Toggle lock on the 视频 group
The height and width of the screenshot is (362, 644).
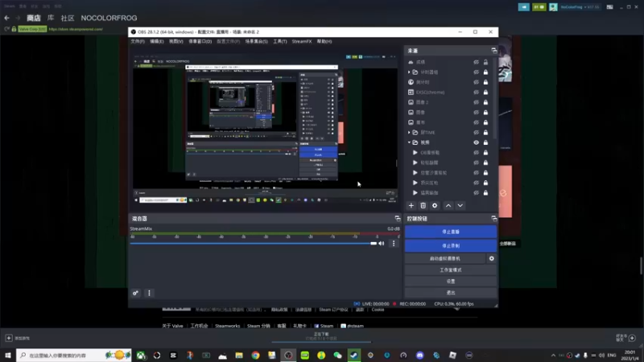pyautogui.click(x=485, y=142)
